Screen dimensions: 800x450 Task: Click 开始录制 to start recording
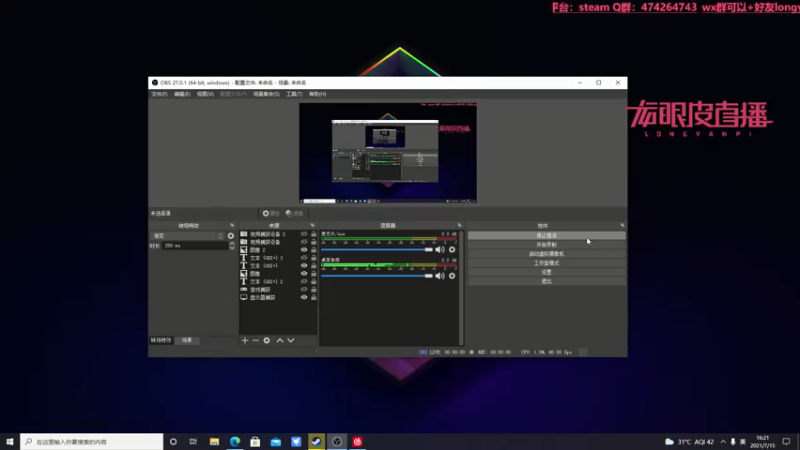[546, 245]
